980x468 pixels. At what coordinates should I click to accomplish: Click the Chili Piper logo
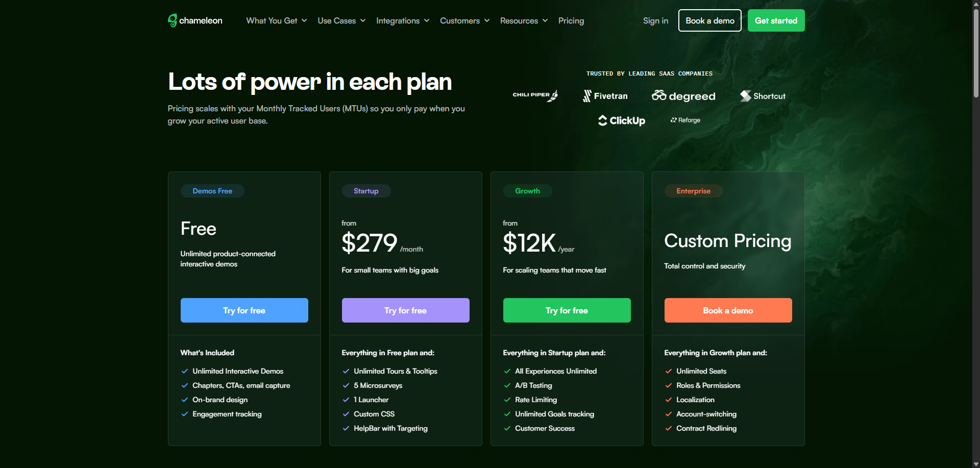pos(535,95)
